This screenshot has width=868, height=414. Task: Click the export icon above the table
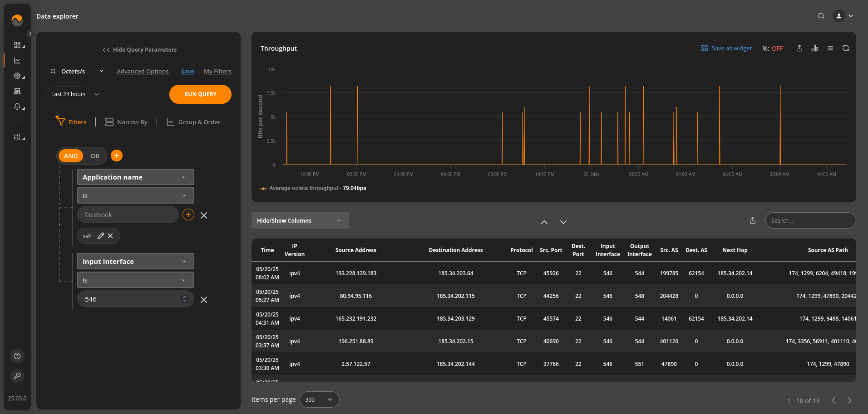pos(752,220)
